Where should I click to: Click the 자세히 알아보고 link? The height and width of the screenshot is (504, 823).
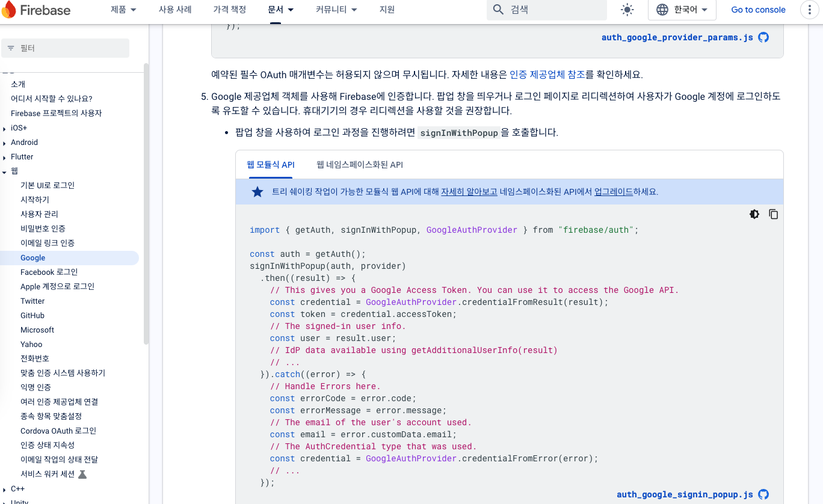[469, 192]
